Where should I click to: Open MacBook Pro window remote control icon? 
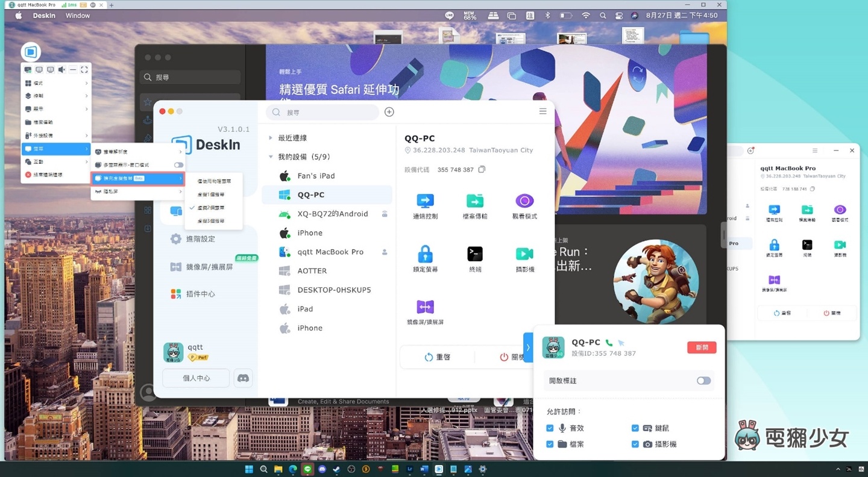[774, 210]
